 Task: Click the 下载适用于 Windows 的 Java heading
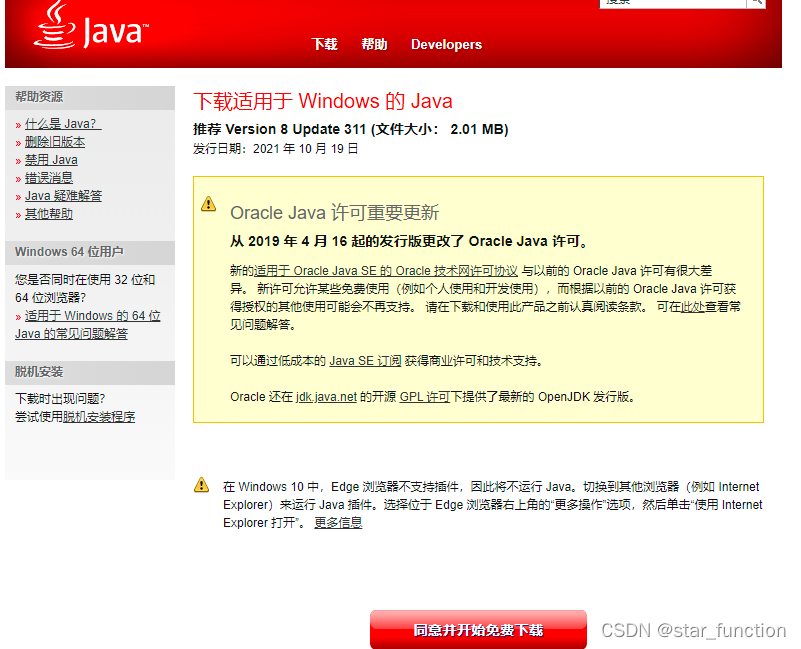(323, 101)
